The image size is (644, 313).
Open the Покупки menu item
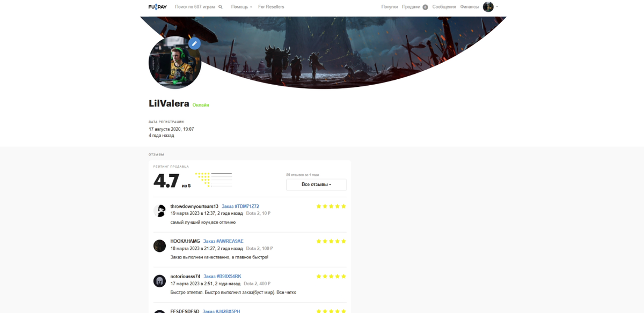click(390, 7)
